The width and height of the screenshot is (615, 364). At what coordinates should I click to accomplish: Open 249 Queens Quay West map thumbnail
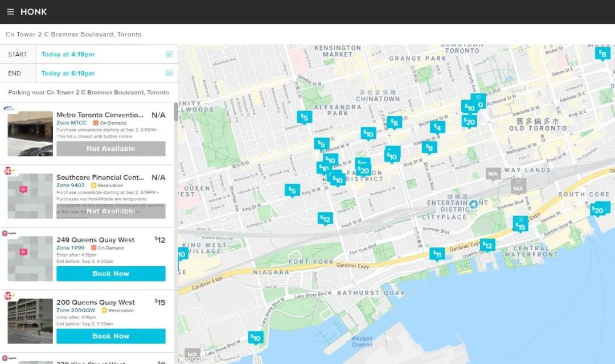30,259
